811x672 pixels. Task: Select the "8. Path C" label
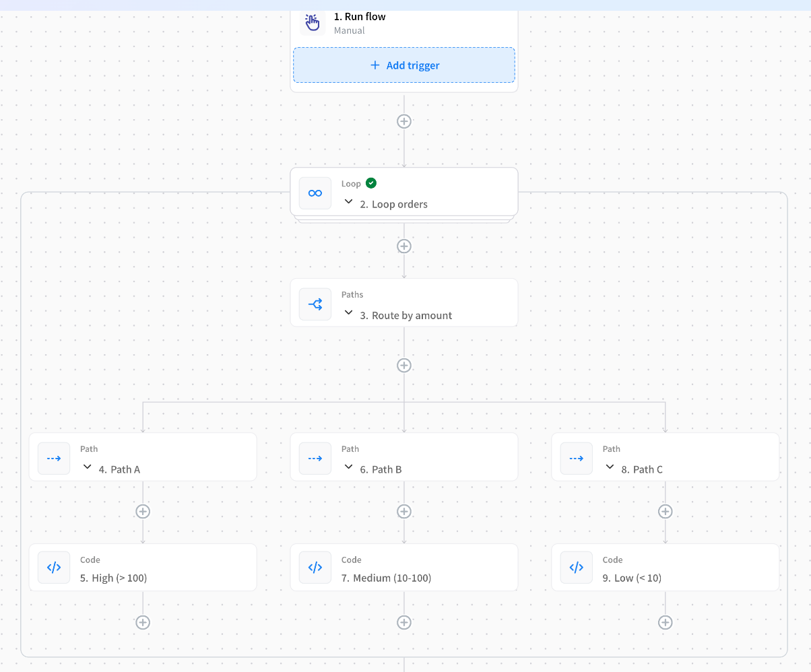(642, 469)
